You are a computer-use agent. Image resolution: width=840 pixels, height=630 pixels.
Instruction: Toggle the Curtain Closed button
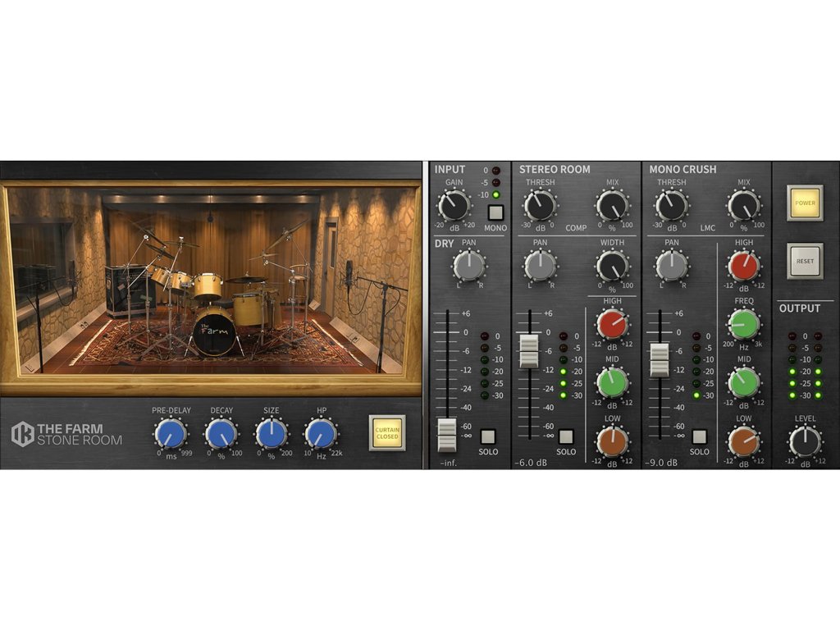point(387,432)
